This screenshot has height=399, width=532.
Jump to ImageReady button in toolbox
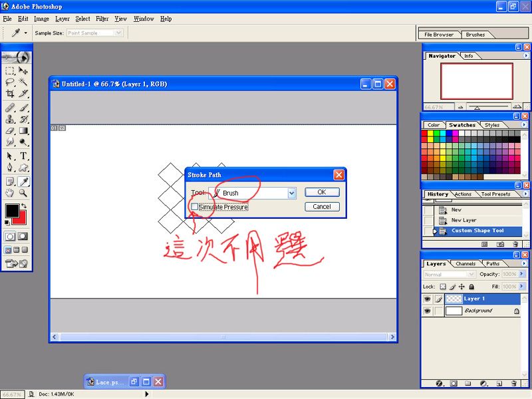(x=17, y=263)
